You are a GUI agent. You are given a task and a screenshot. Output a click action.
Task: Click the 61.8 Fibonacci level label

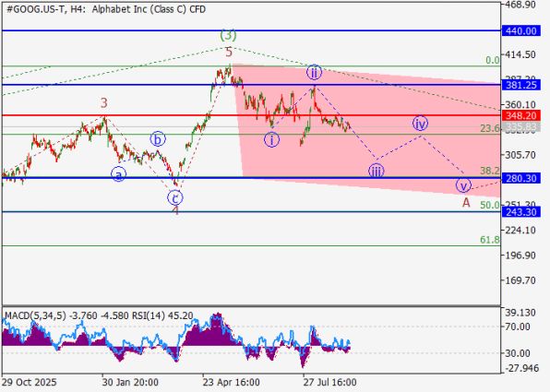[x=490, y=240]
